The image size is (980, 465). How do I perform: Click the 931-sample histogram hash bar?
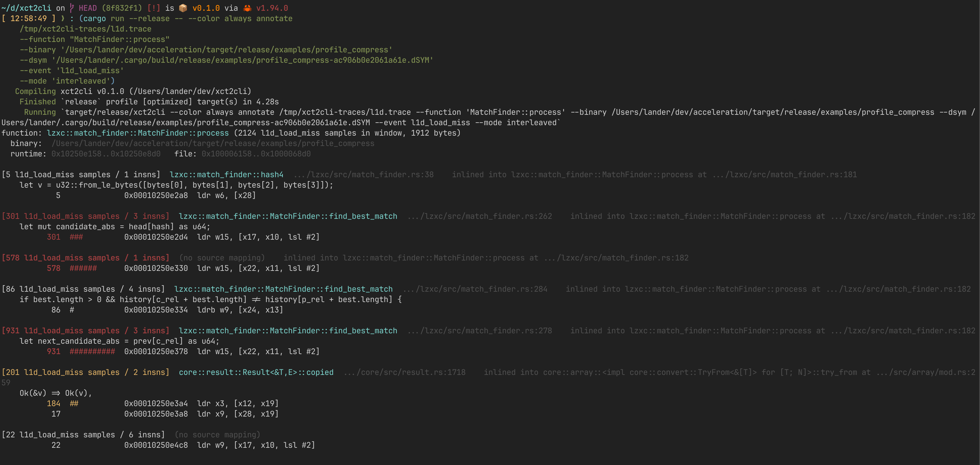tap(92, 352)
